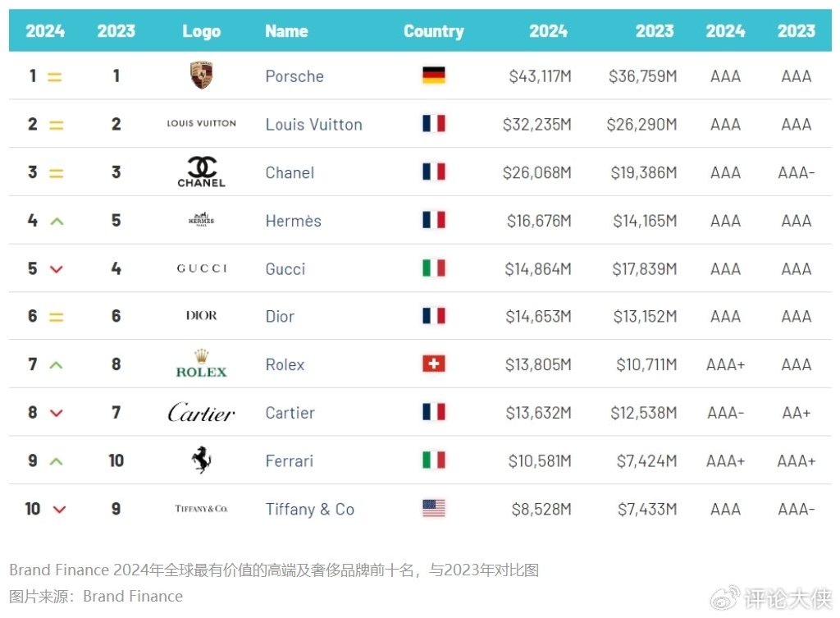Image resolution: width=840 pixels, height=618 pixels.
Task: Click the Louis Vuitton brand name
Action: point(313,125)
